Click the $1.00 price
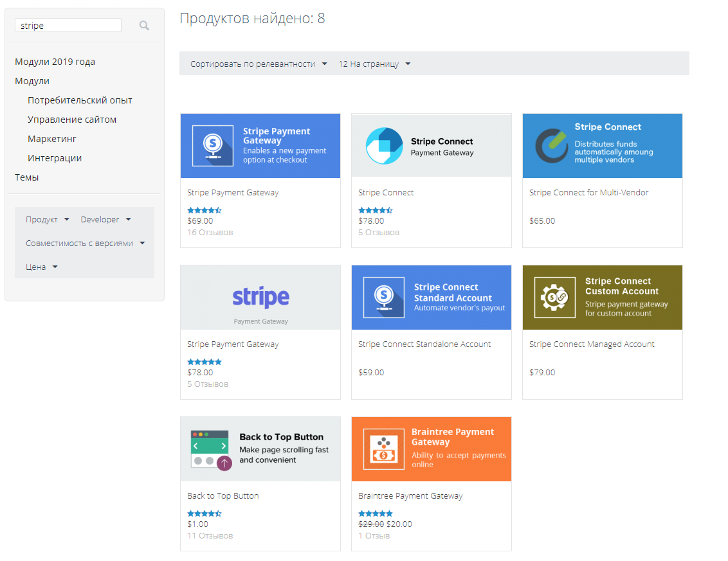This screenshot has height=561, width=728. [198, 524]
